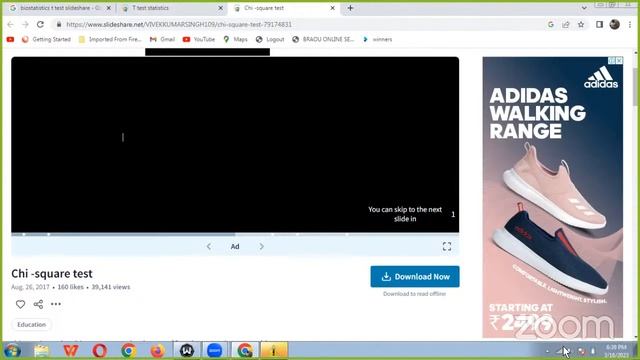Viewport: 640px width, 360px height.
Task: Go forward with the browser forward arrow
Action: (25, 24)
